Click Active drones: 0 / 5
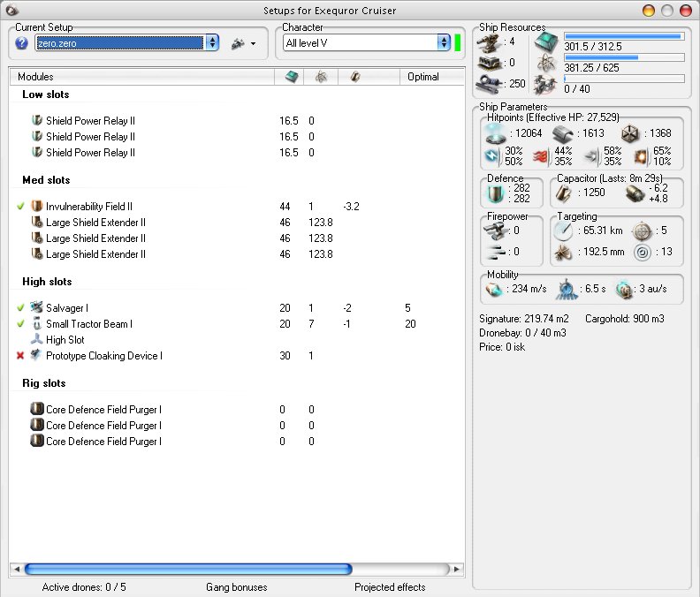The height and width of the screenshot is (597, 700). (x=84, y=587)
